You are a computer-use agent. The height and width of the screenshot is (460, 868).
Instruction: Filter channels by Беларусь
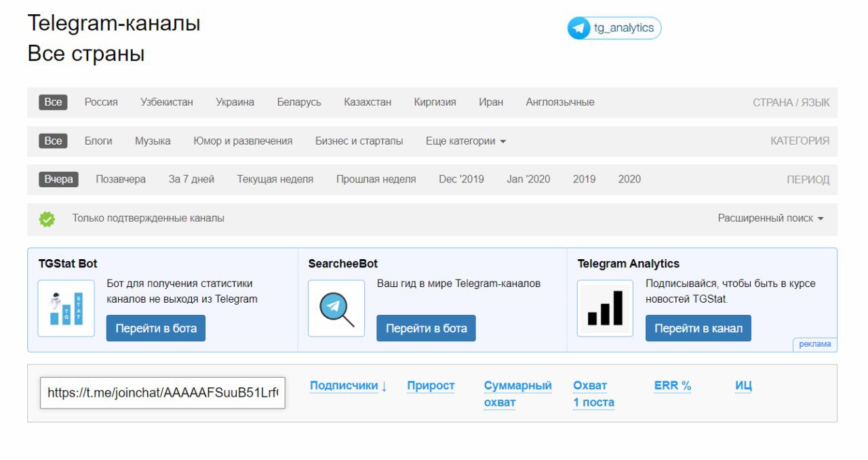click(299, 102)
